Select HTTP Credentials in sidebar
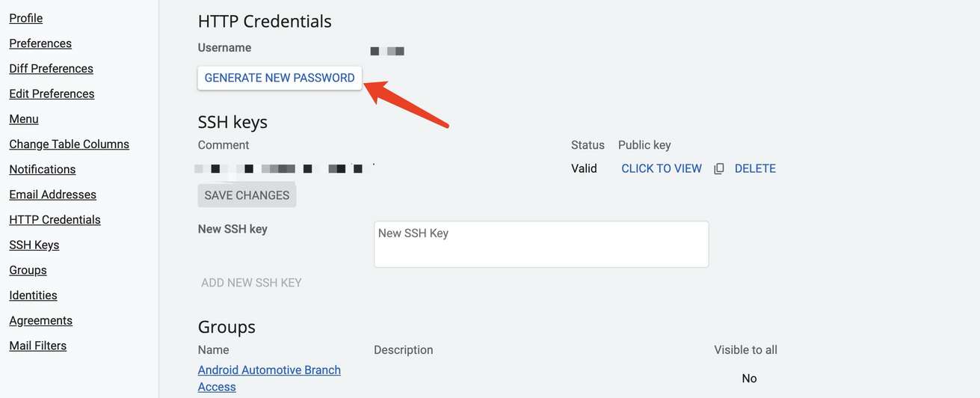Viewport: 980px width, 398px height. (x=55, y=220)
